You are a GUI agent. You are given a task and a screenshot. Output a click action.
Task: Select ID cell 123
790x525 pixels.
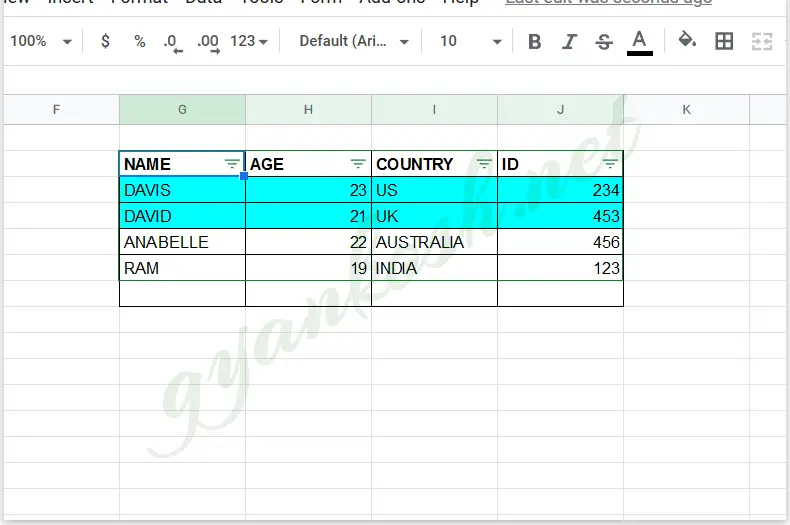[x=560, y=268]
